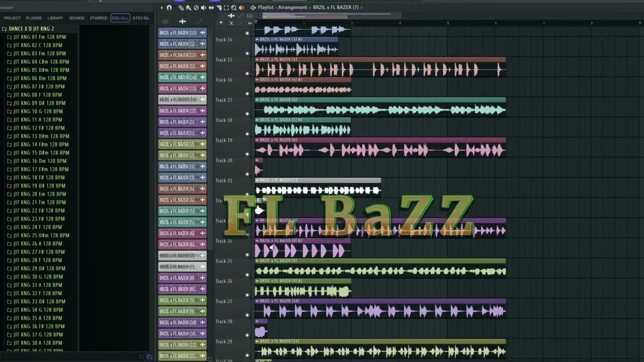644x362 pixels.
Task: Choose the dashed-square Select tool
Action: pos(226,8)
